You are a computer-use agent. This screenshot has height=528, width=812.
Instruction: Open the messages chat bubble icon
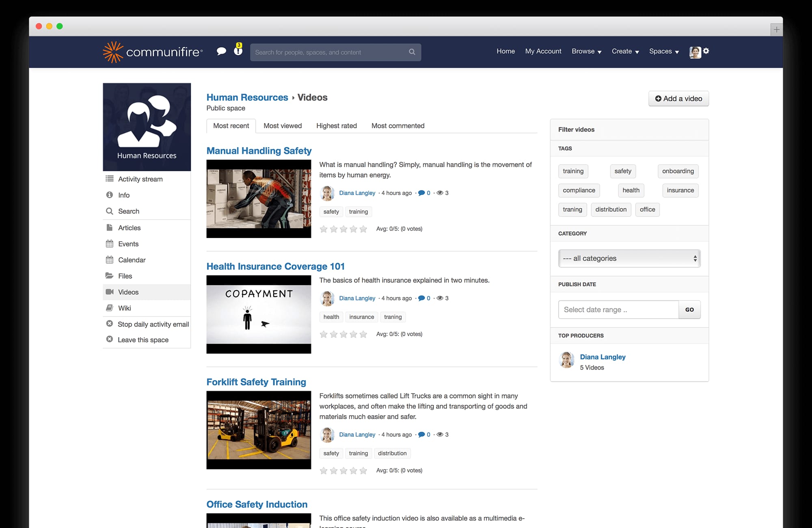(222, 51)
